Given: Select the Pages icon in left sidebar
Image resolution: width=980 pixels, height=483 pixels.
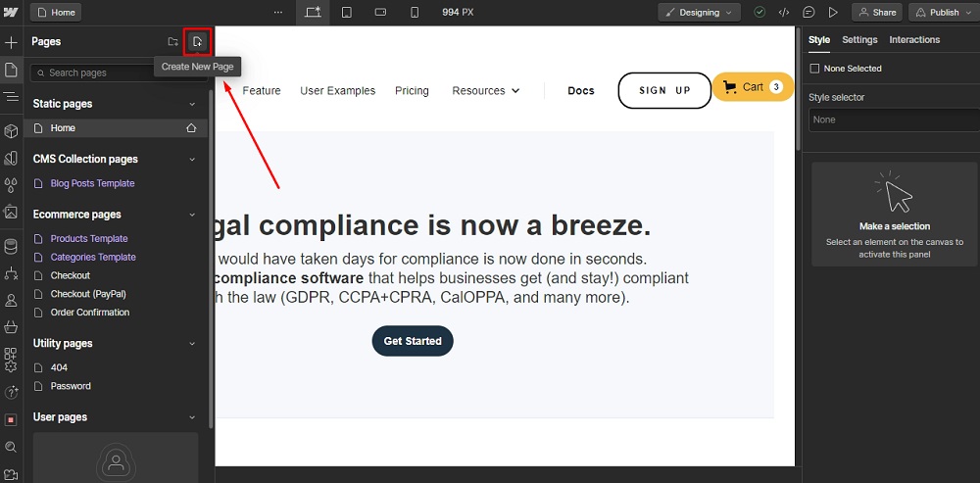Looking at the screenshot, I should 11,70.
